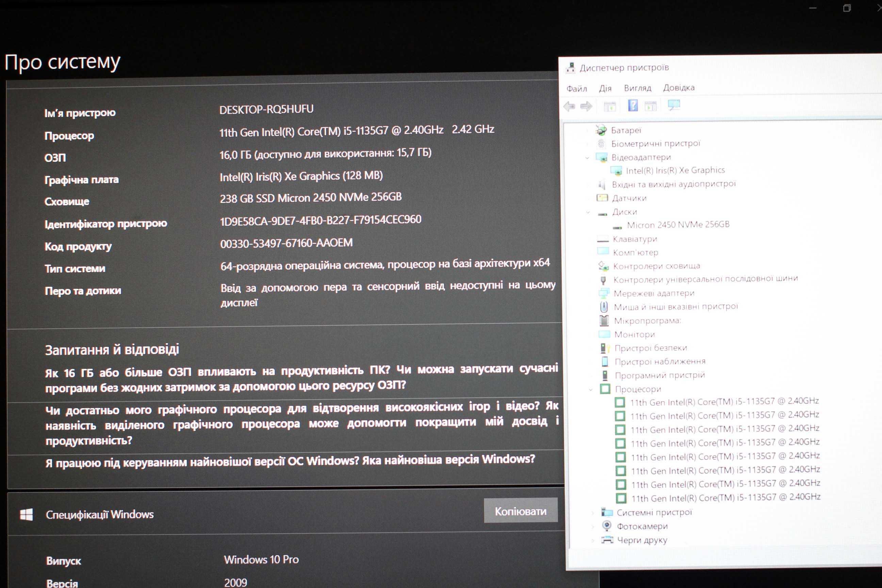Click the Forward arrow in Device Manager toolbar
This screenshot has height=588, width=882.
coord(586,107)
